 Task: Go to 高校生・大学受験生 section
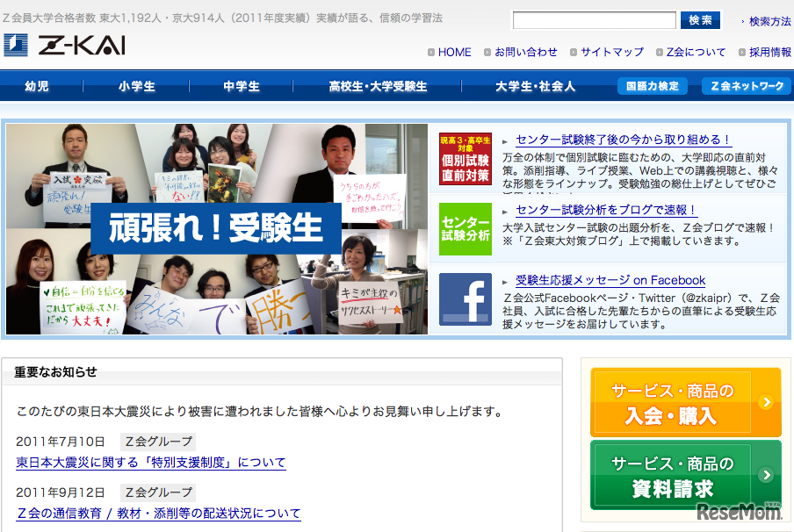point(378,86)
